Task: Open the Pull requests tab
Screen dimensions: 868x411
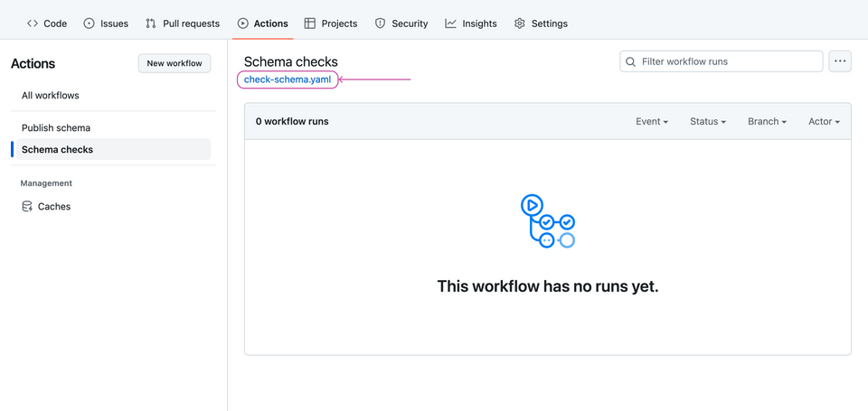Action: 183,23
